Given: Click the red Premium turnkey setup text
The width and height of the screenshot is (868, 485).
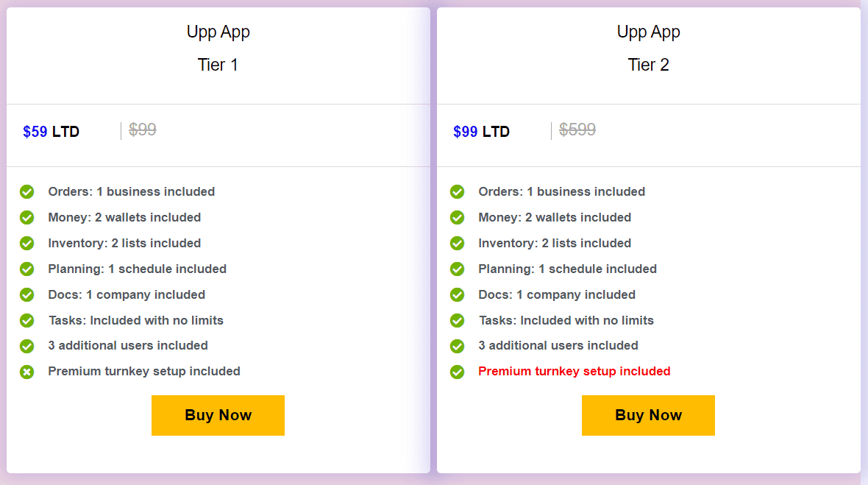Looking at the screenshot, I should point(574,371).
